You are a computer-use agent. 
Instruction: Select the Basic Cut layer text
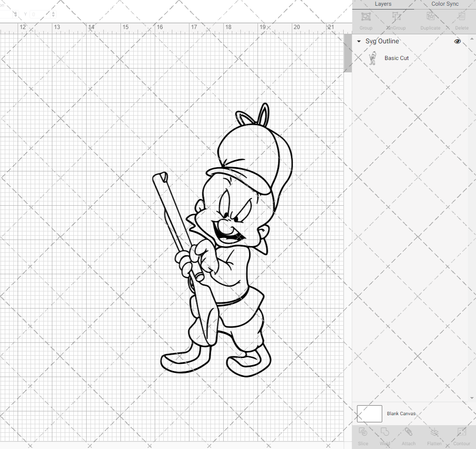397,58
